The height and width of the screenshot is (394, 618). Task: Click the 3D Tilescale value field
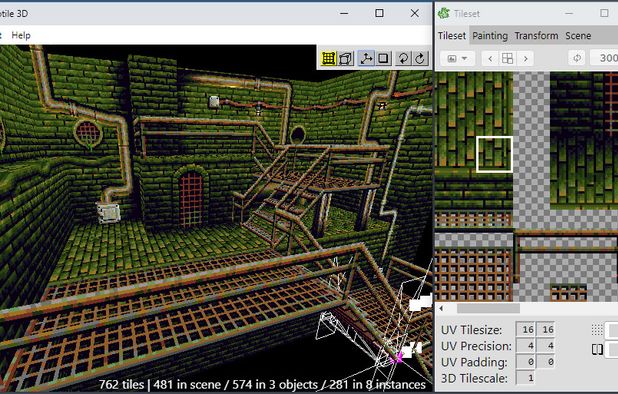click(525, 378)
